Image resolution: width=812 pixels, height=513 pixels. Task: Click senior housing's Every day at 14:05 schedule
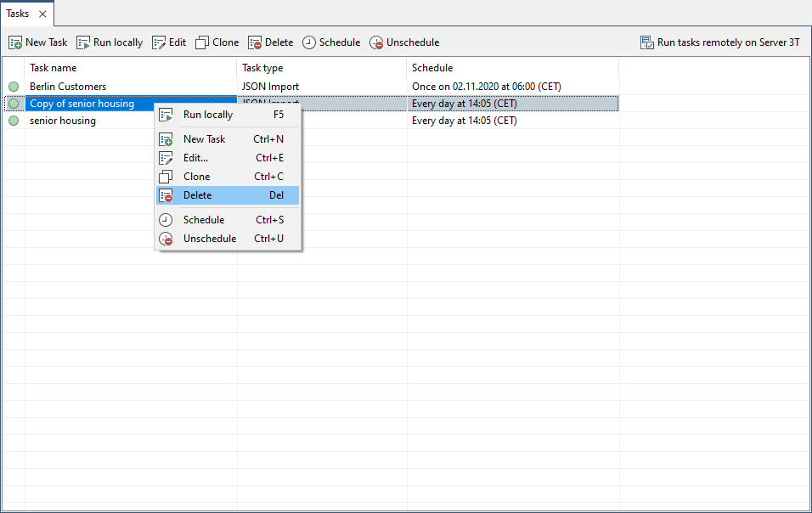point(465,121)
